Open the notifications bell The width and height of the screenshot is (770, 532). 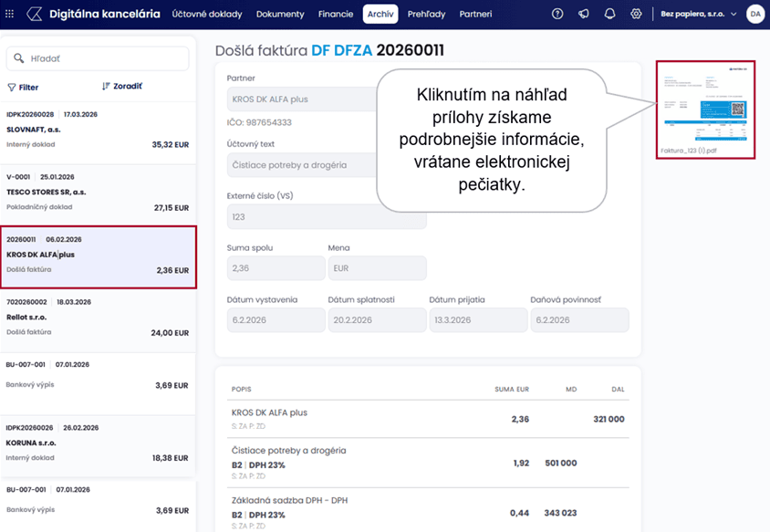[609, 14]
